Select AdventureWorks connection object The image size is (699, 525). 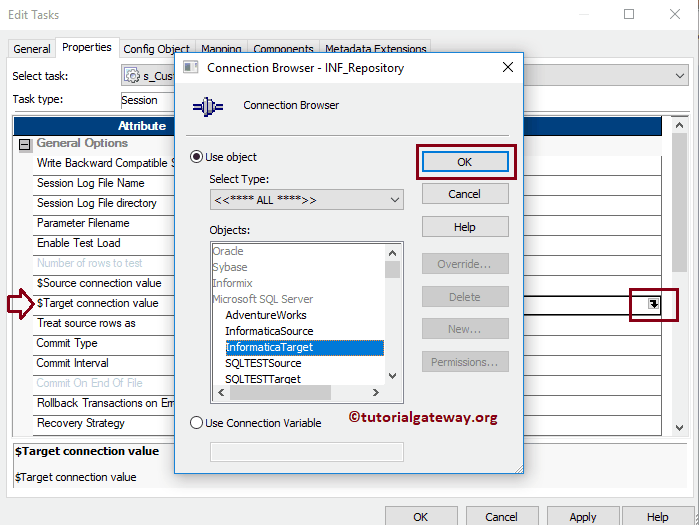coord(266,315)
